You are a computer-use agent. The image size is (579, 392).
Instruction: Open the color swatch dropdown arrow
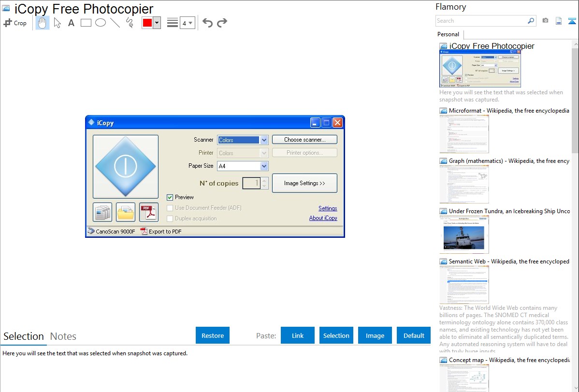[x=157, y=23]
